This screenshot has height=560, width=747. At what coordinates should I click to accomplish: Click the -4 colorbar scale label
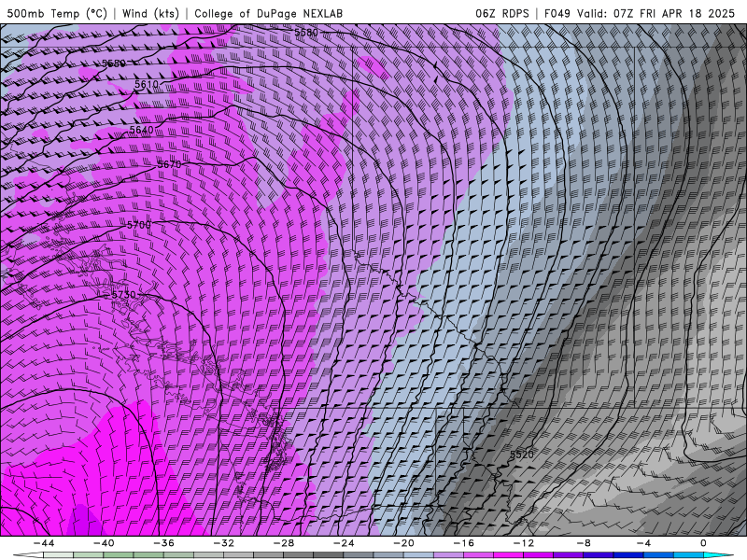coord(644,543)
